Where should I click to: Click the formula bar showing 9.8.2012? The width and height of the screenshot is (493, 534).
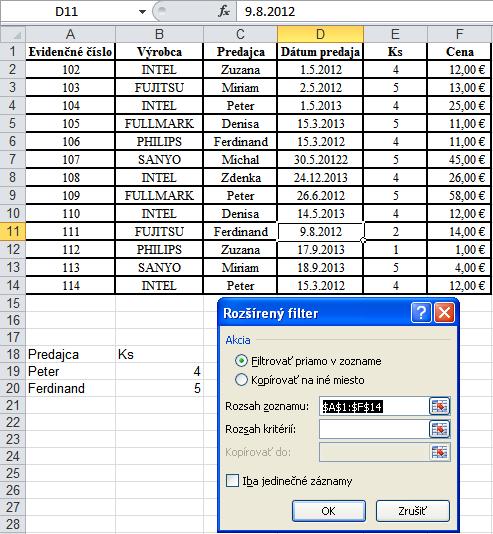click(x=364, y=12)
